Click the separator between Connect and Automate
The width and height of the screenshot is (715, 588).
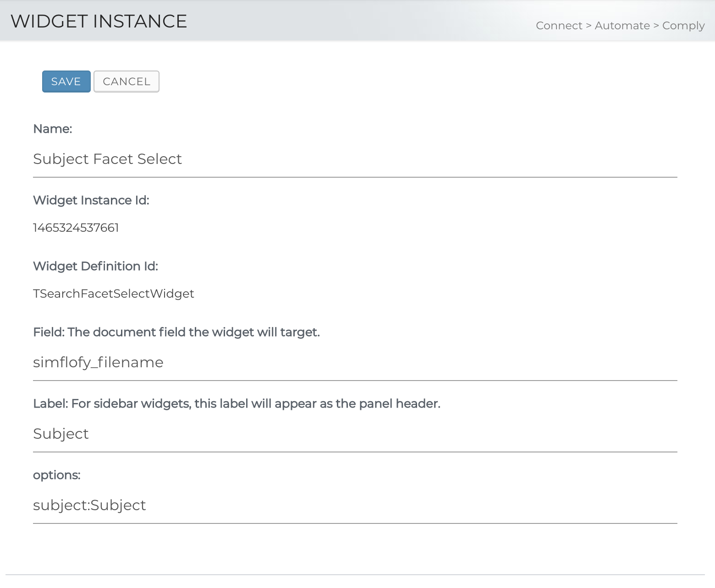point(588,26)
